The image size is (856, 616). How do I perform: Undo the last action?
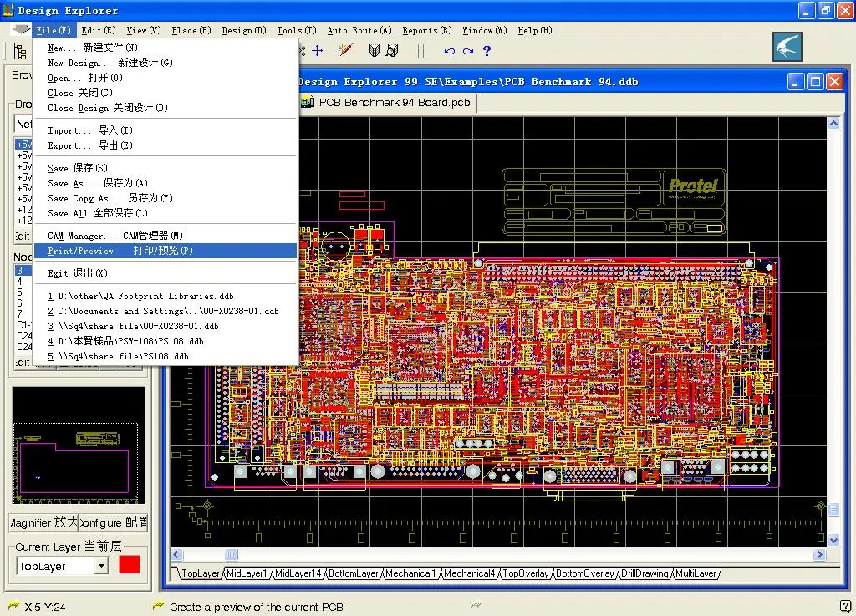tap(449, 51)
